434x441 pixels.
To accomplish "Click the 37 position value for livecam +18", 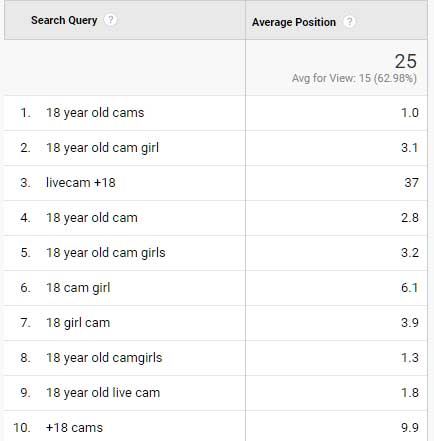I will coord(411,183).
